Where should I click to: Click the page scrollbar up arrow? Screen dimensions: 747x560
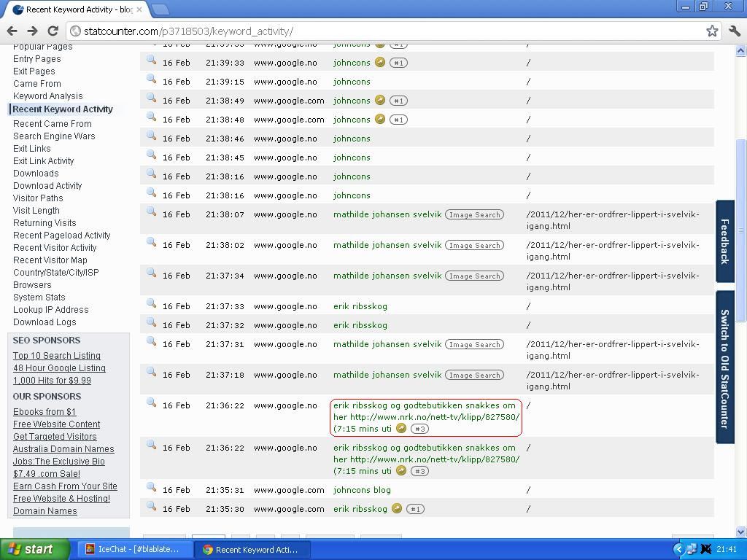pyautogui.click(x=741, y=50)
